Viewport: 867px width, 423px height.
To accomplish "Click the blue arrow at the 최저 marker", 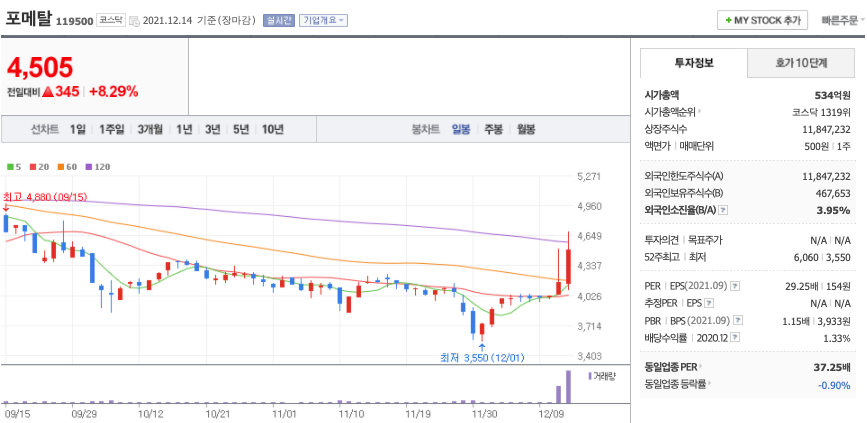I will click(x=482, y=347).
